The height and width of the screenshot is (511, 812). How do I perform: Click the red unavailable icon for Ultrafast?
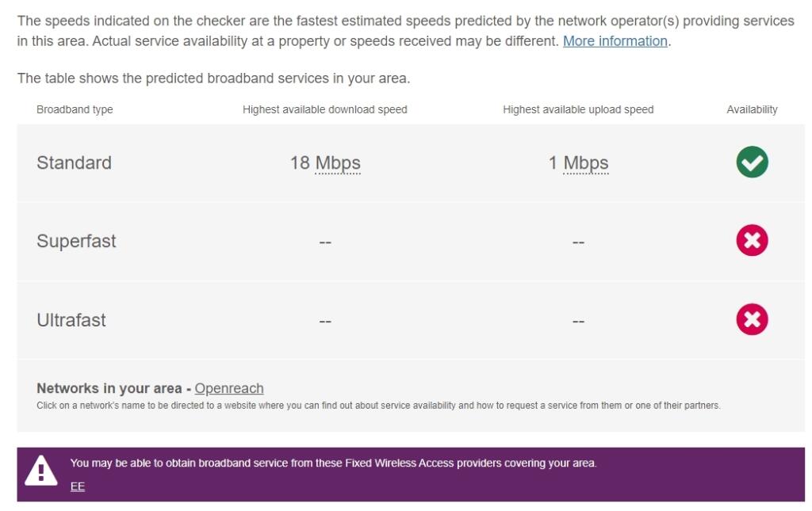752,320
